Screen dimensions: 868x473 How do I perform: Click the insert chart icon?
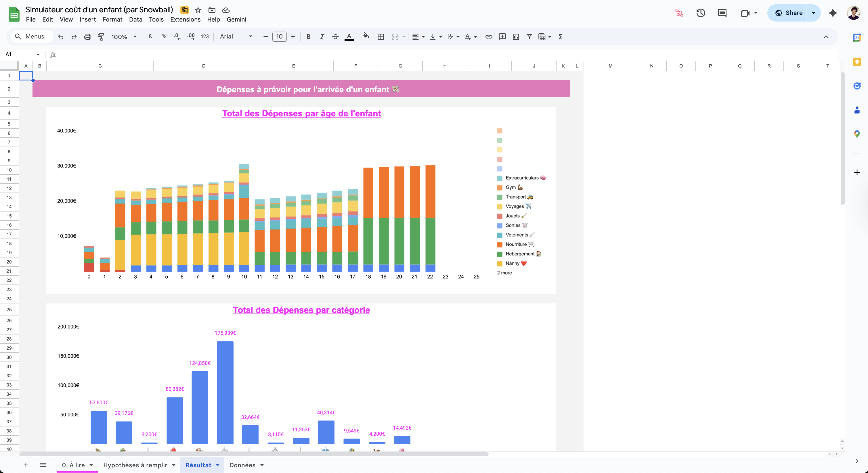tap(516, 37)
